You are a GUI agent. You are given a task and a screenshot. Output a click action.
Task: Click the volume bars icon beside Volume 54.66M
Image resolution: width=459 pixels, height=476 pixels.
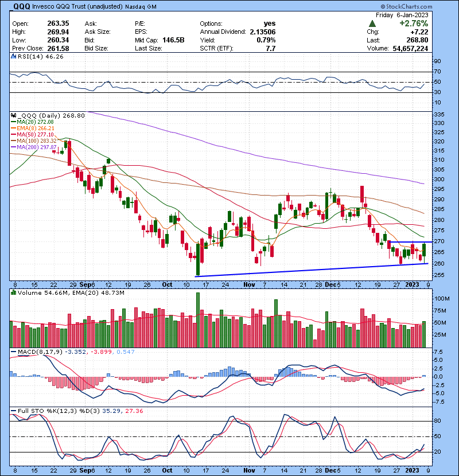click(x=13, y=292)
